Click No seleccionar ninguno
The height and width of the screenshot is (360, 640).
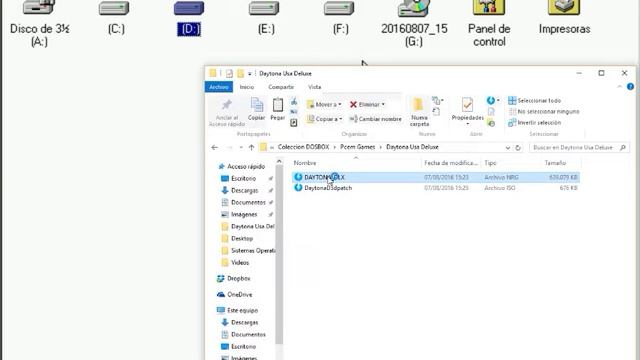[x=544, y=111]
